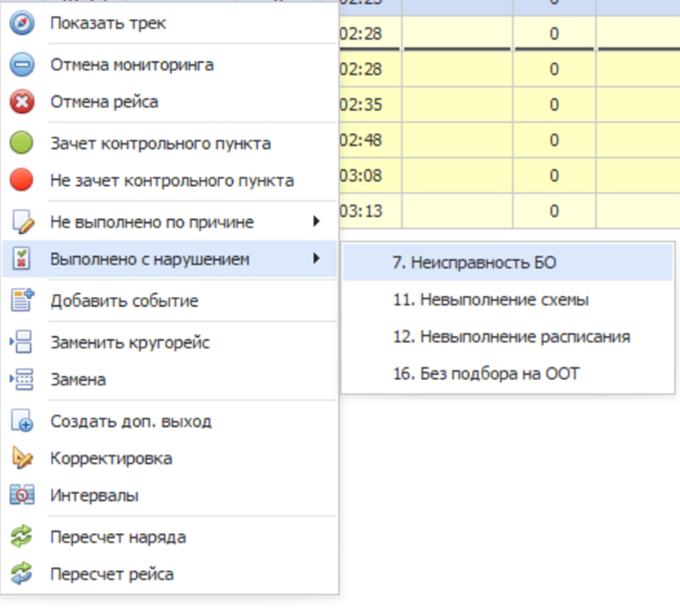Choose the Замена menu item
This screenshot has width=680, height=616.
78,380
